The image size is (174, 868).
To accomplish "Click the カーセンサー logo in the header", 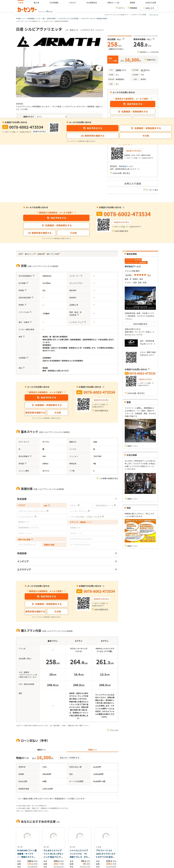I will [27, 10].
